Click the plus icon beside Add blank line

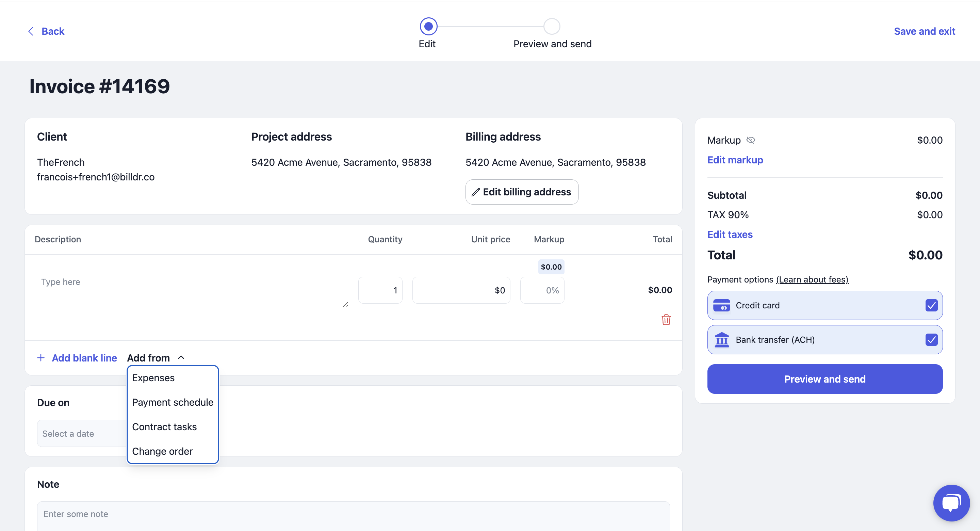tap(41, 358)
